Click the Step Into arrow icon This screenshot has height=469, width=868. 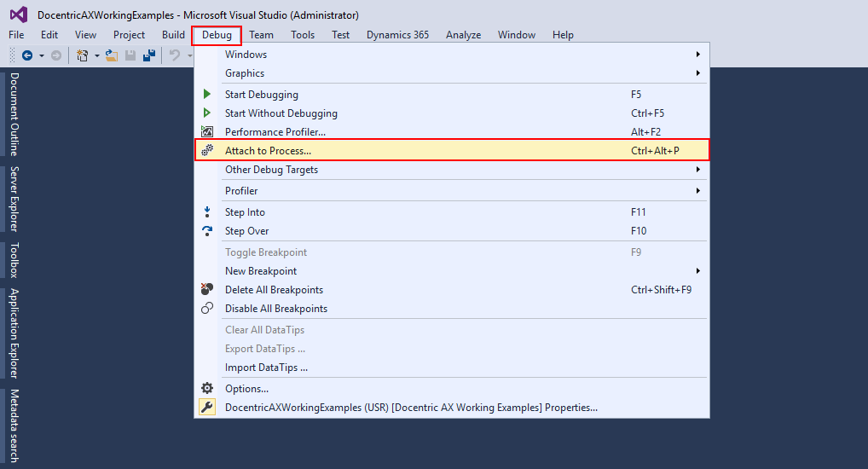pos(207,212)
